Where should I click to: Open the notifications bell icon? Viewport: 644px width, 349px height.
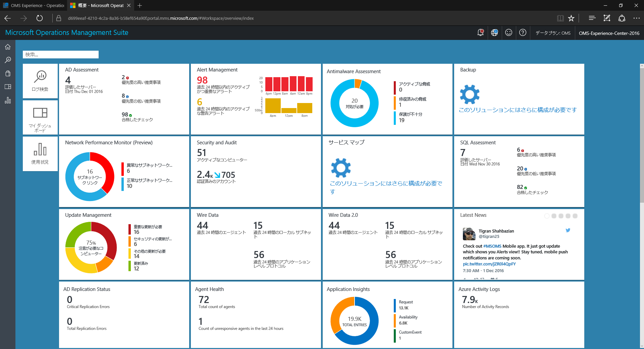(x=480, y=33)
